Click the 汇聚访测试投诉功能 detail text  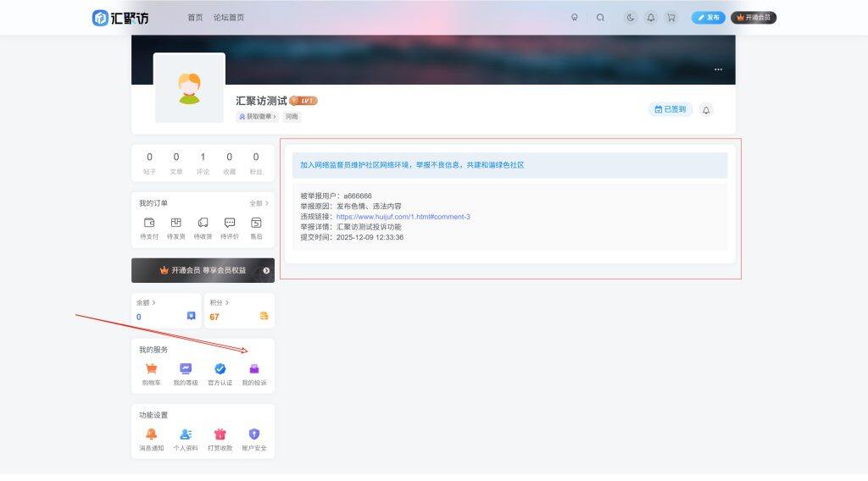(x=370, y=227)
